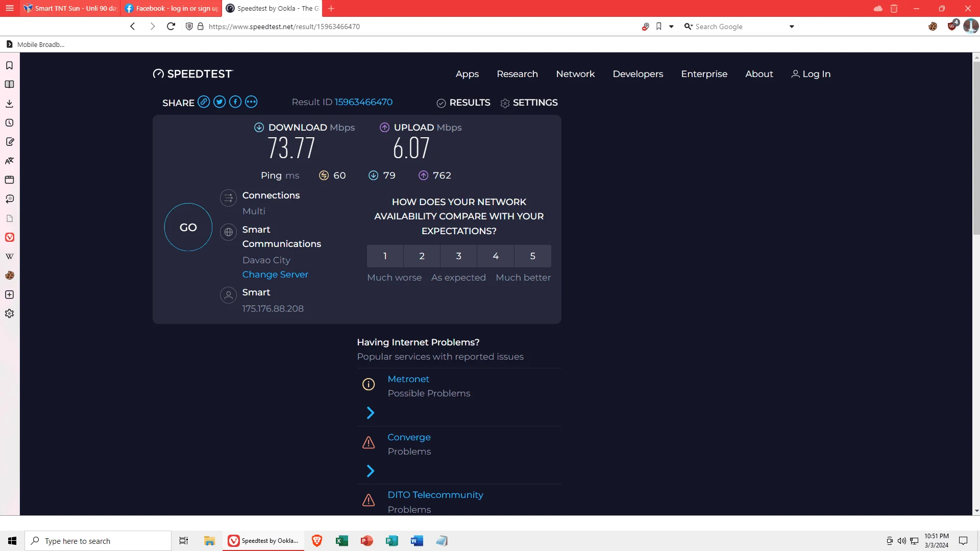Go forward to the next page
Screen dimensions: 980x551
coord(152,27)
